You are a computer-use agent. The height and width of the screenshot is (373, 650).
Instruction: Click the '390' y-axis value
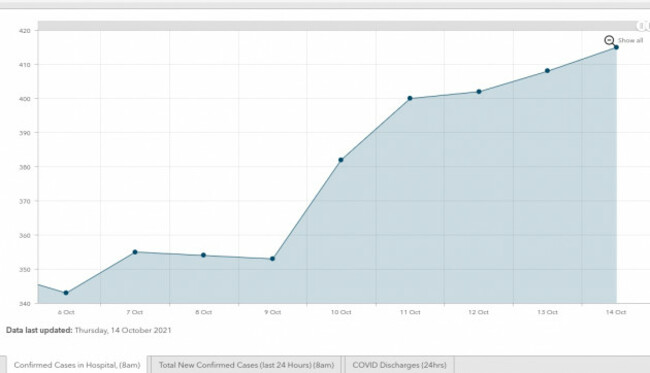pos(24,133)
